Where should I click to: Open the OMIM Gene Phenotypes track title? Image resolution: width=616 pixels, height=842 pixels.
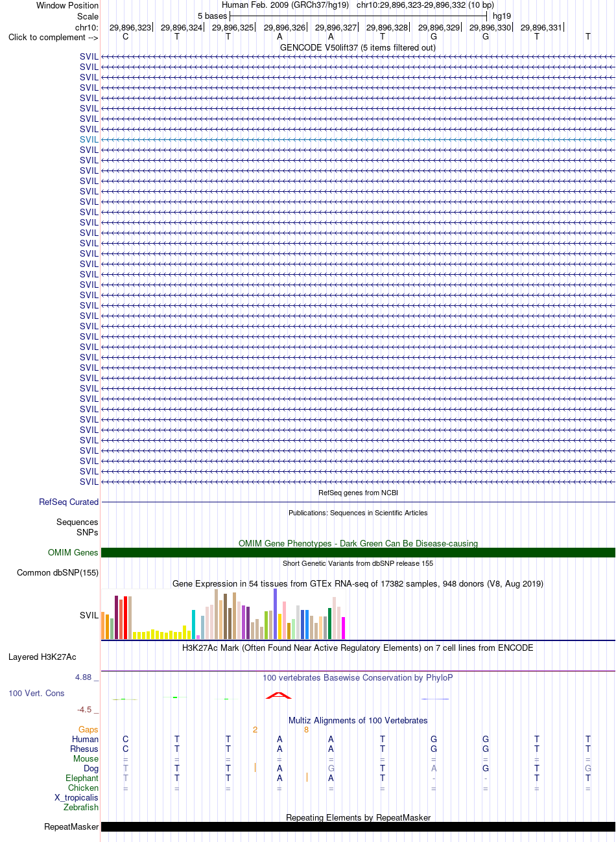[358, 543]
